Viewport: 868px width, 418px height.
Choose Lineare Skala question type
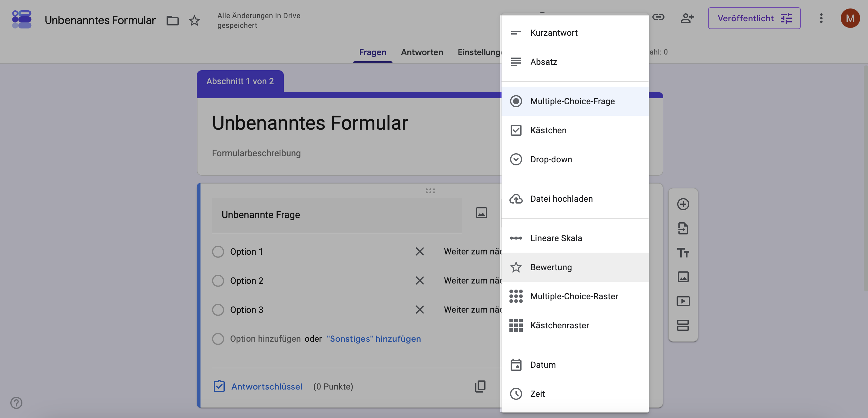click(575, 238)
